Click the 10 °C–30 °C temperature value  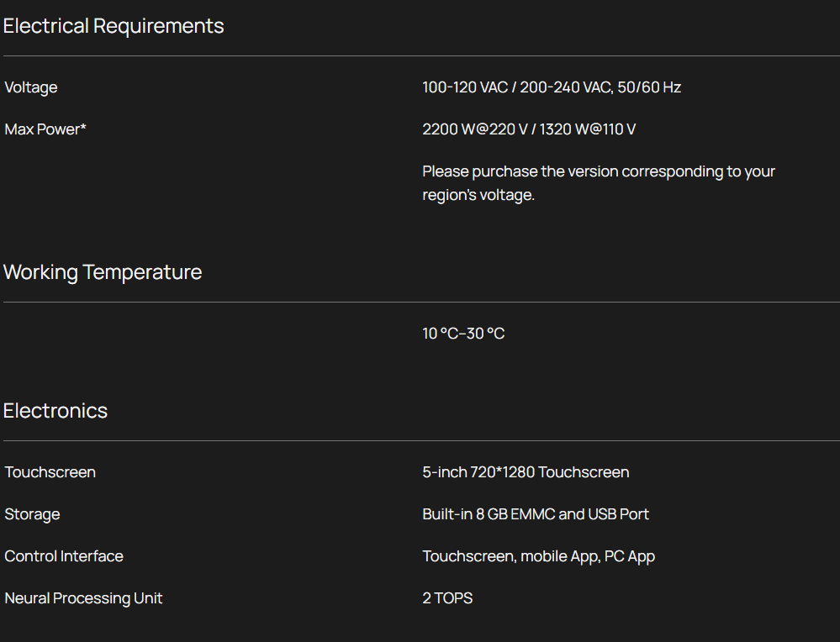463,334
